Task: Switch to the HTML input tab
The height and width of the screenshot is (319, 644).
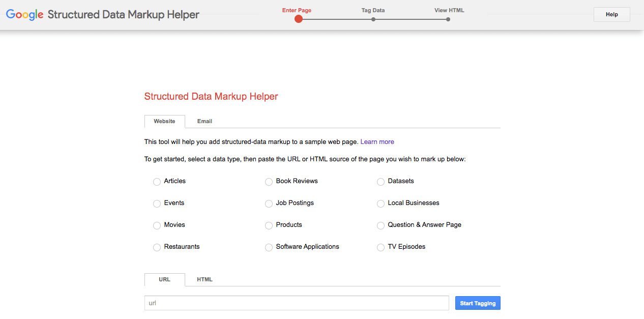Action: coord(204,279)
